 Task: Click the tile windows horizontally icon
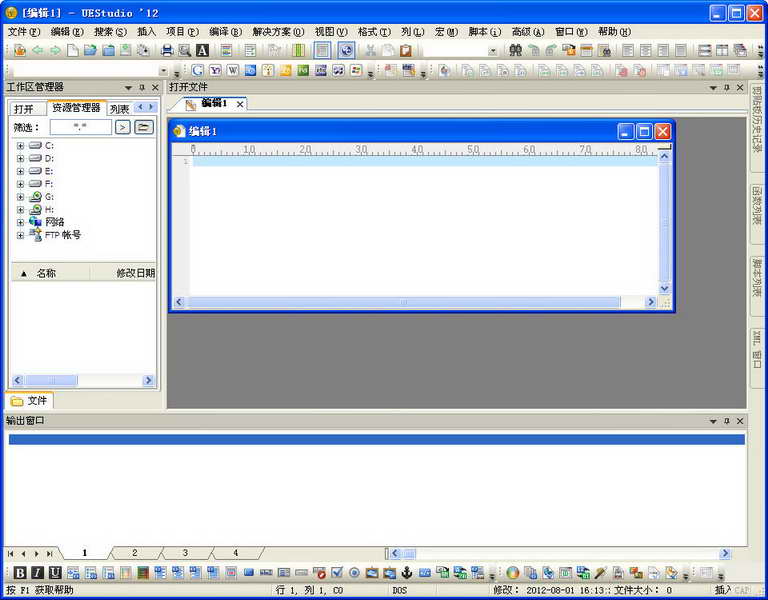pos(704,50)
